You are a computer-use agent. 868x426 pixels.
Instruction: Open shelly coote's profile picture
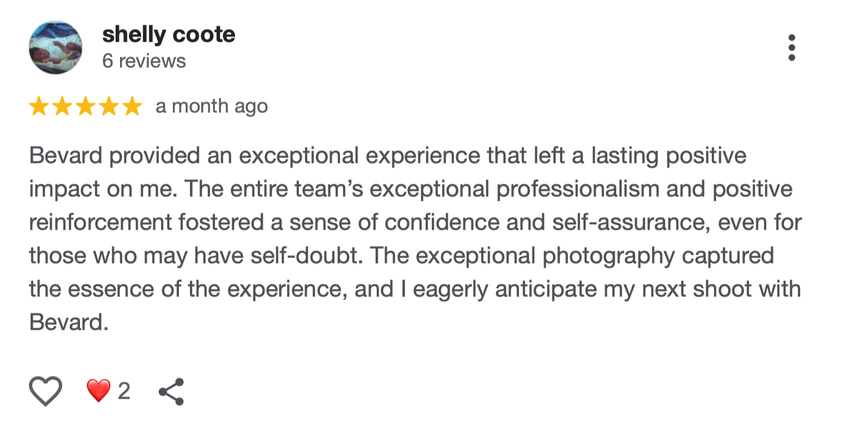coord(56,48)
